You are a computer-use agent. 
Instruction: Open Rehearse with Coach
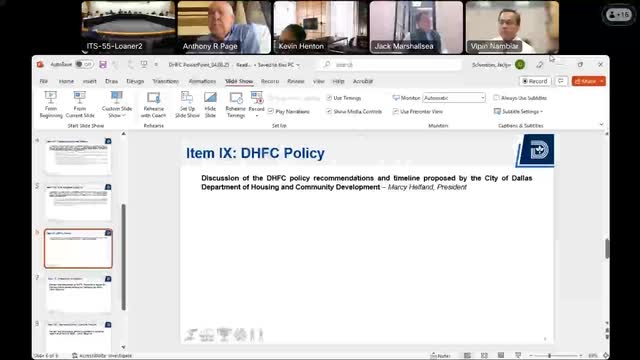click(x=153, y=104)
